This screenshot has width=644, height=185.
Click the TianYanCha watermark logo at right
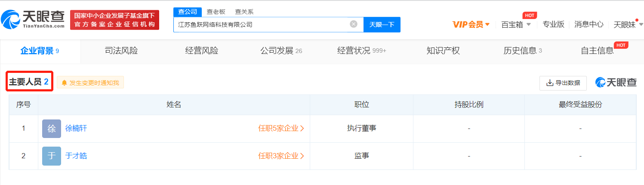click(x=616, y=83)
